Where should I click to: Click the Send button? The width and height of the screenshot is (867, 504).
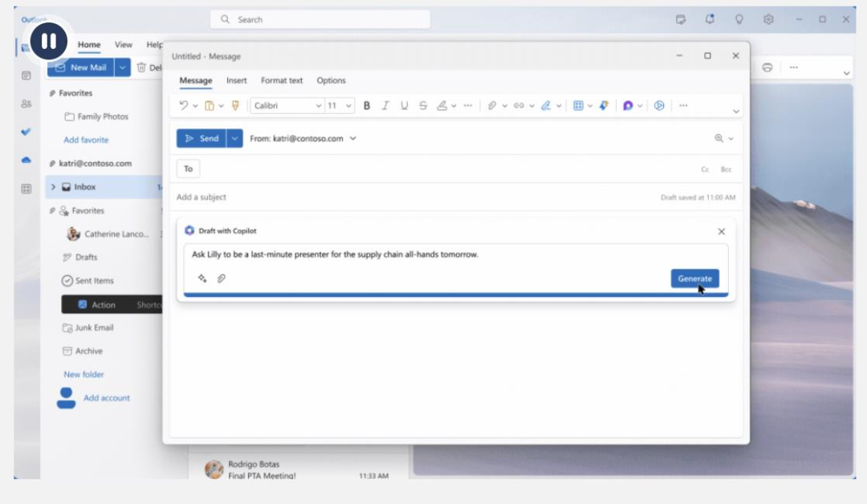coord(201,139)
